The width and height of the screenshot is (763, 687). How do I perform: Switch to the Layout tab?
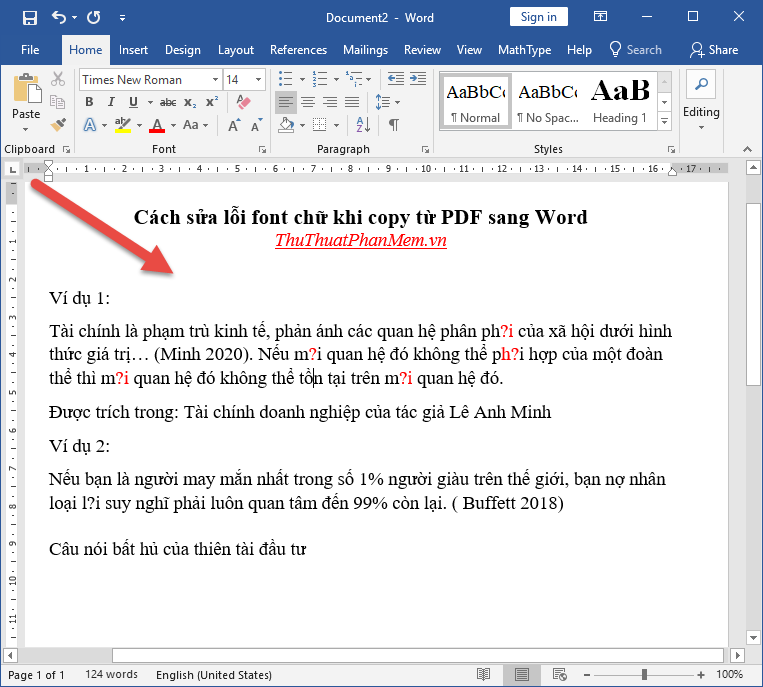[x=236, y=50]
